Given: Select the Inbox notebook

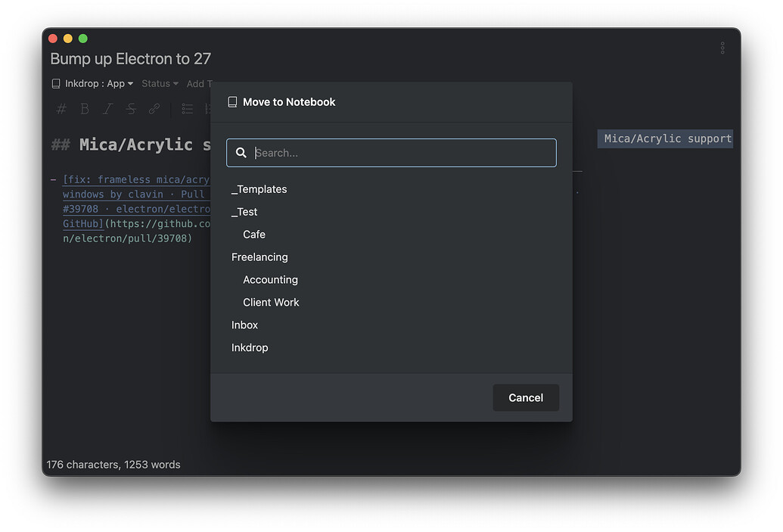Looking at the screenshot, I should 244,325.
